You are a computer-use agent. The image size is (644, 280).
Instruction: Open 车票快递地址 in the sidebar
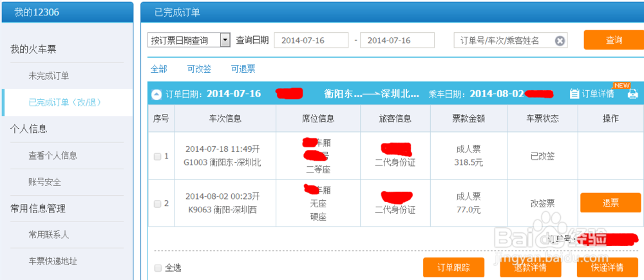53,261
